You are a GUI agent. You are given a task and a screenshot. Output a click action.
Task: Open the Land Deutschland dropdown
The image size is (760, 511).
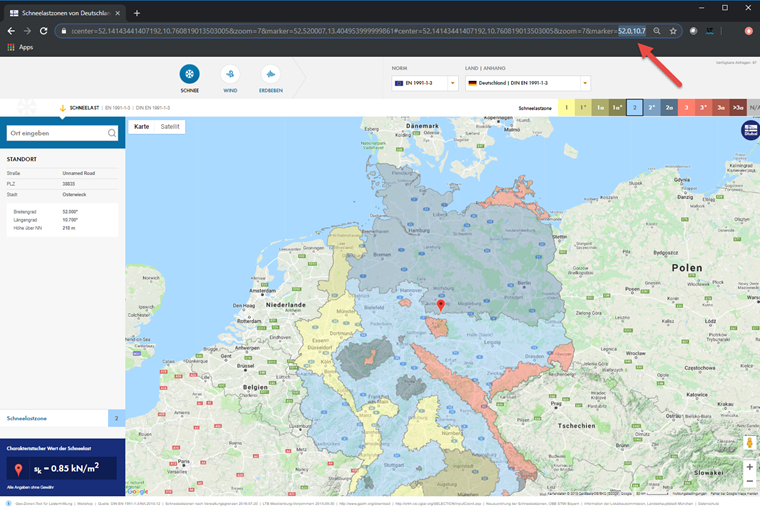pos(527,83)
